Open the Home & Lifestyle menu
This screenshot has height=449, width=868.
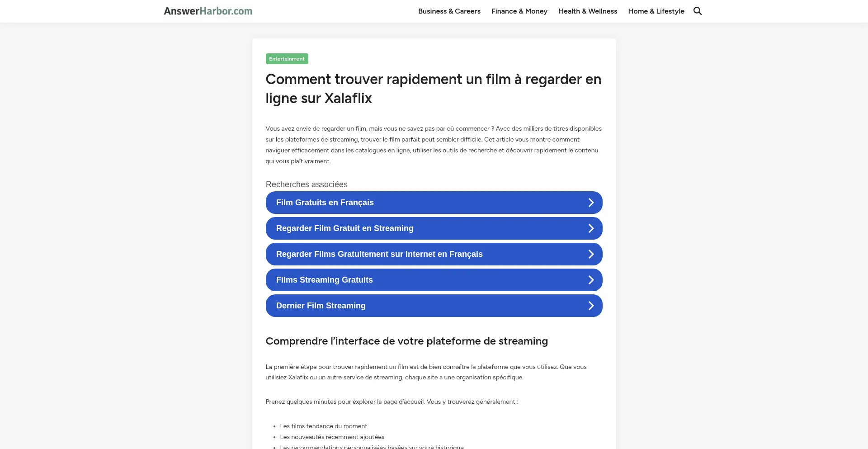pos(656,11)
